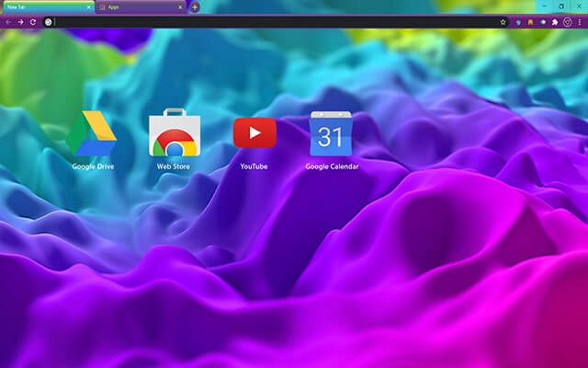Open the Google Calendar app icon
This screenshot has width=588, height=368.
pyautogui.click(x=331, y=133)
